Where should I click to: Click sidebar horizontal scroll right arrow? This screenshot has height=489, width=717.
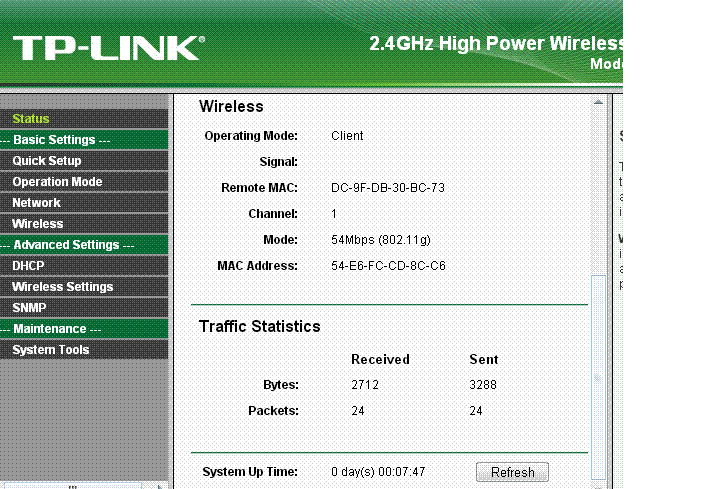160,486
